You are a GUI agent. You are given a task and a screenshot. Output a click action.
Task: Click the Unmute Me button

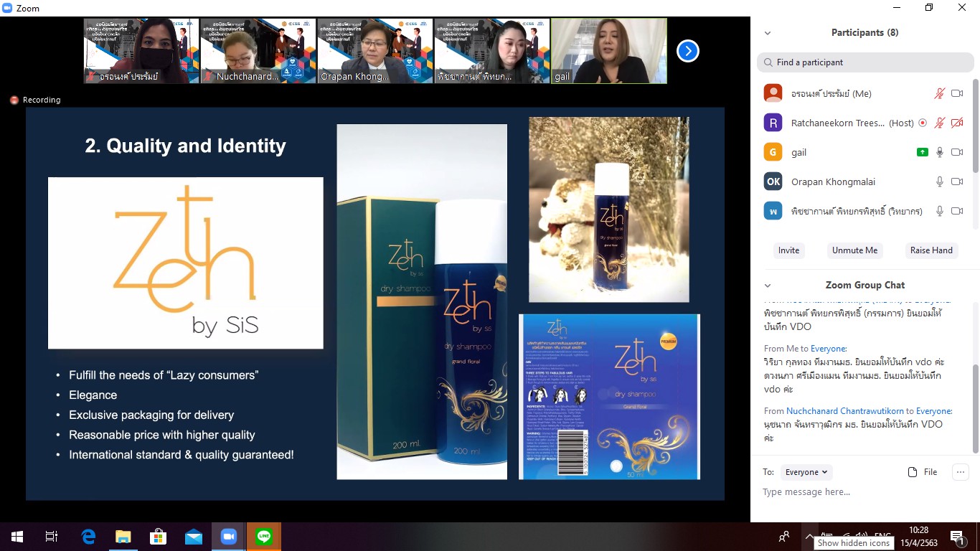pyautogui.click(x=854, y=250)
